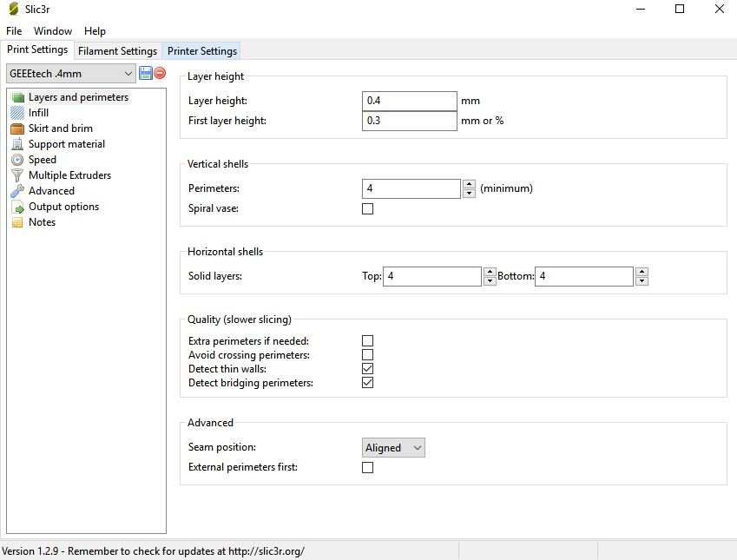The height and width of the screenshot is (560, 737).
Task: Enable Extra perimeters if needed
Action: [367, 341]
